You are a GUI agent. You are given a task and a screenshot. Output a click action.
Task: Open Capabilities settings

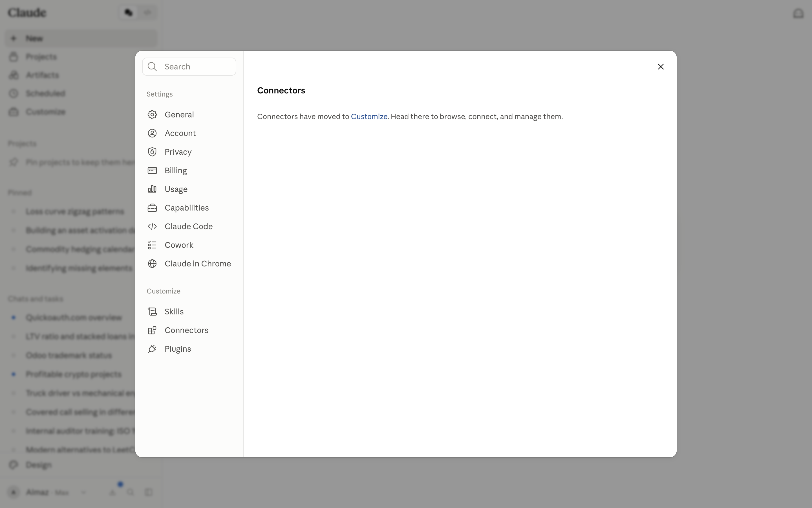tap(189, 208)
